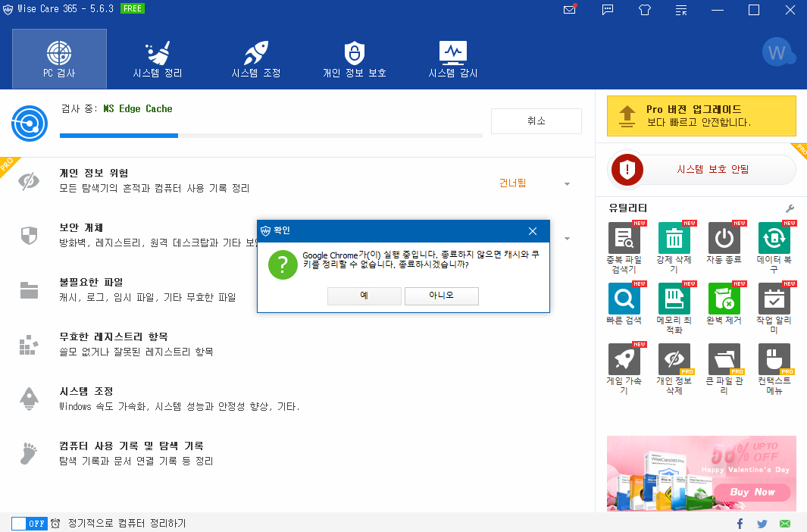Screen dimensions: 807x532
Task: Close the 확인 dialog with X
Action: tap(533, 231)
